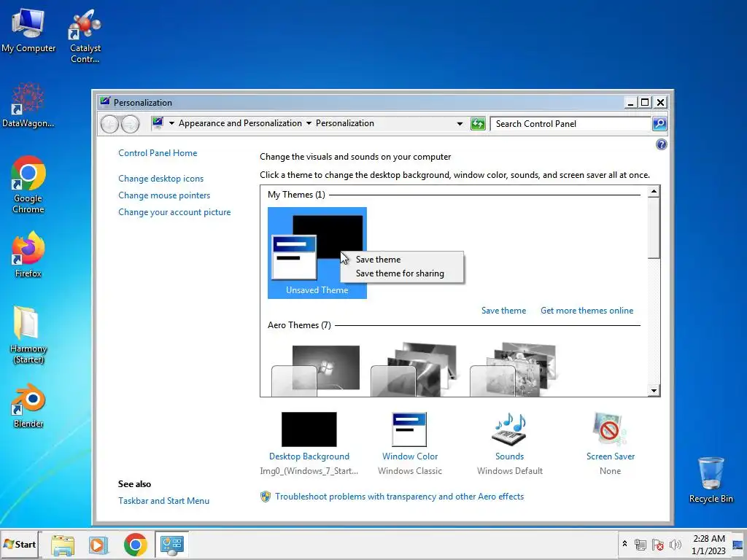The image size is (747, 560).
Task: Open the address bar history dropdown
Action: pos(460,124)
